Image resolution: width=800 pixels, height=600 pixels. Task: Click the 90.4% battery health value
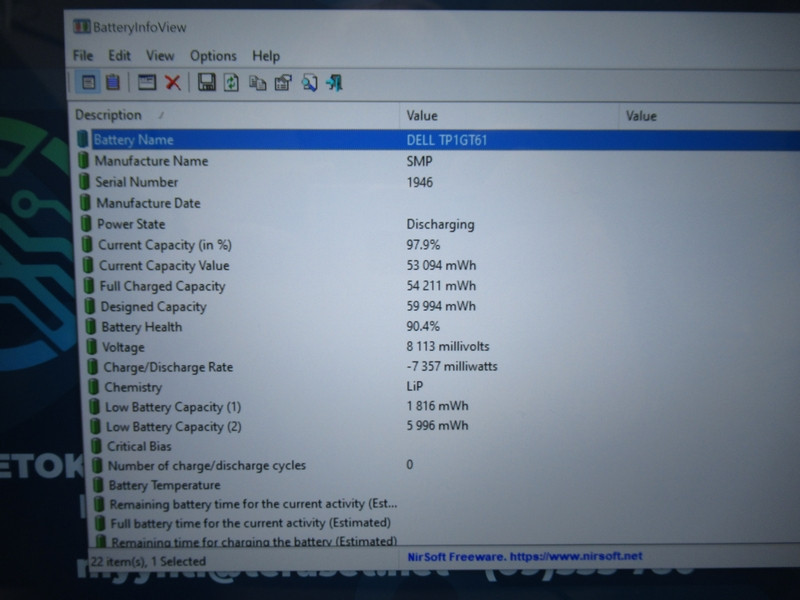423,326
